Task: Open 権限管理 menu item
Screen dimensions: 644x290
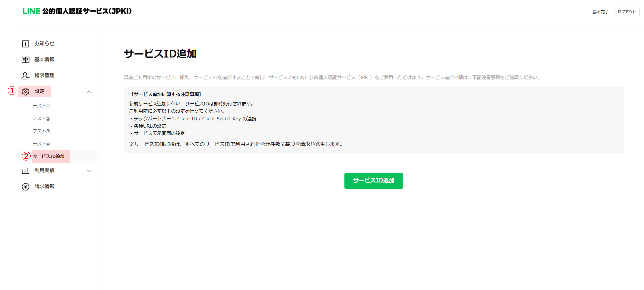Action: 45,75
